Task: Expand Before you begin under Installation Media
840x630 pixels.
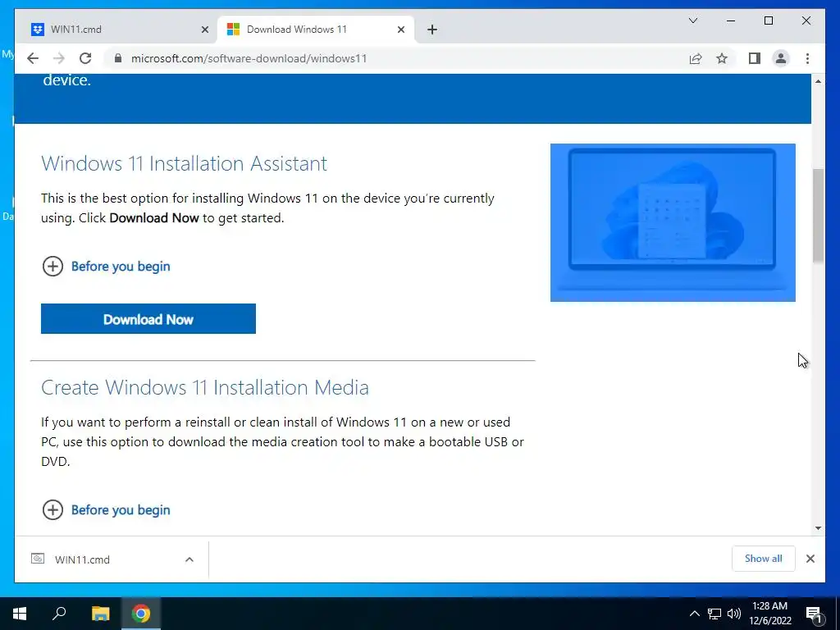Action: click(106, 509)
